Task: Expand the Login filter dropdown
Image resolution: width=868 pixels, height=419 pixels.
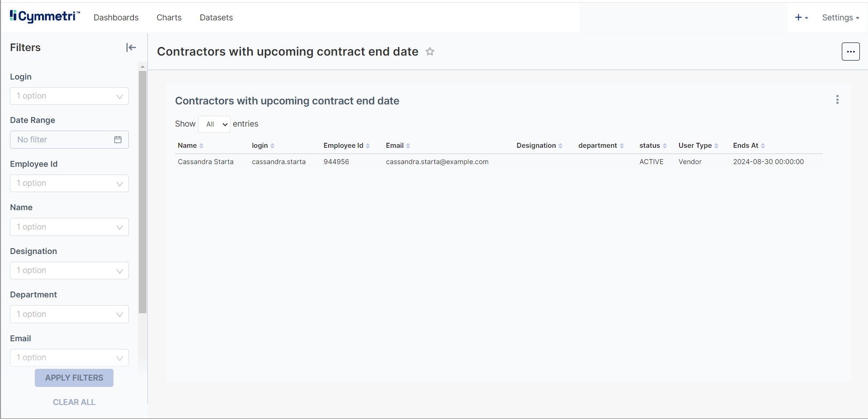Action: coord(69,96)
